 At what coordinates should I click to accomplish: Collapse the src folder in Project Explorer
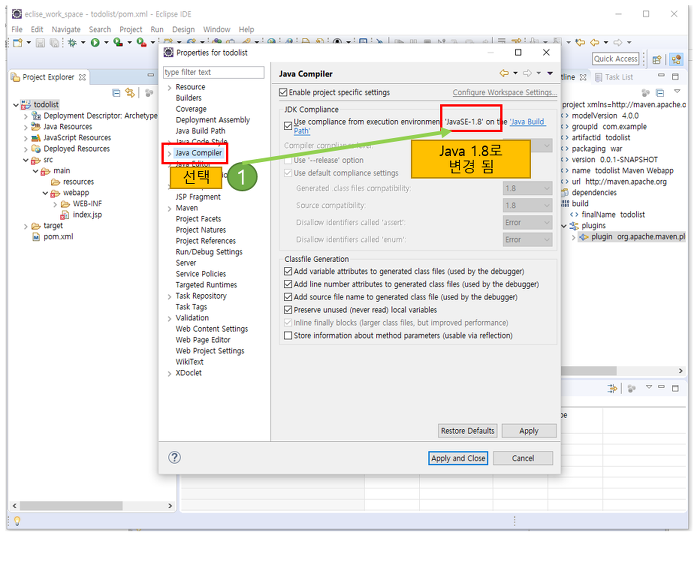pos(26,160)
